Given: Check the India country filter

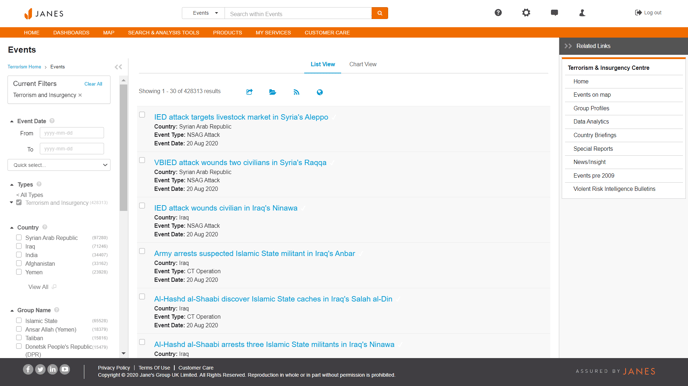Looking at the screenshot, I should 19,254.
